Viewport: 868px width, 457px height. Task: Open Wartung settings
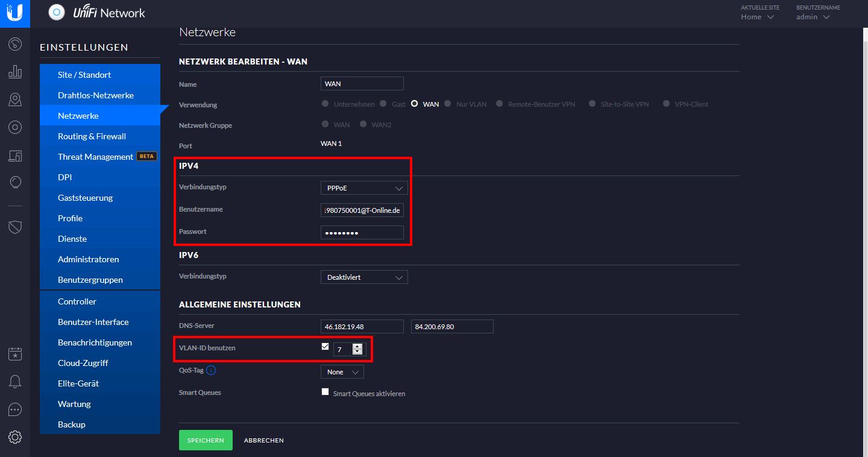pos(100,404)
